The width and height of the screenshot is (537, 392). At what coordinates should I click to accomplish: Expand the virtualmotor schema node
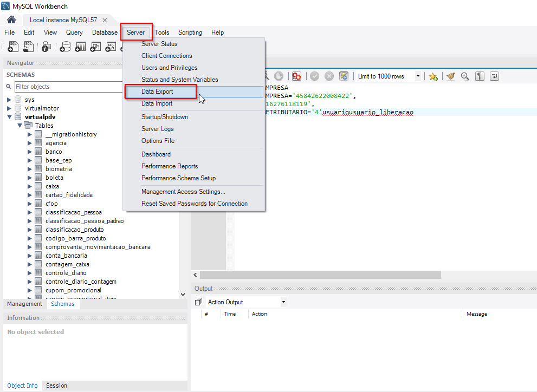click(x=9, y=108)
